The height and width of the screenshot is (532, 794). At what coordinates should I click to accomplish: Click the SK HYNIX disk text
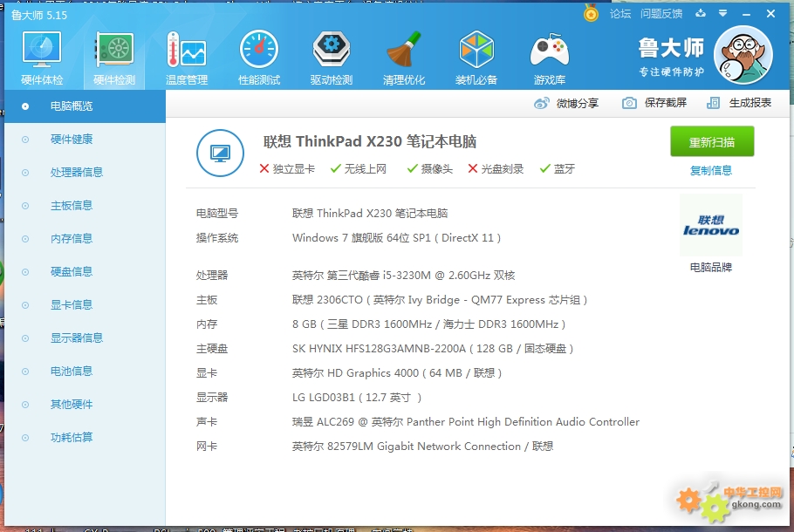pyautogui.click(x=433, y=349)
